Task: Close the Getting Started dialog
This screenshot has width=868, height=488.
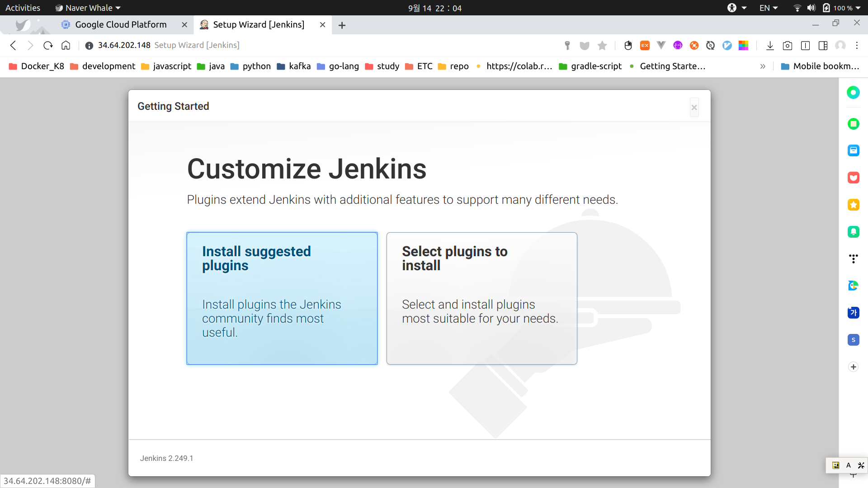Action: 694,108
